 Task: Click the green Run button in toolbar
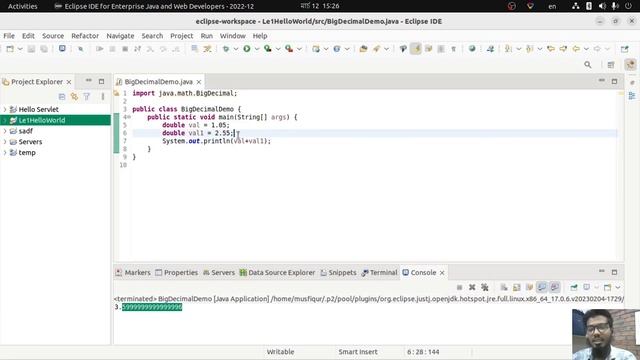(x=247, y=49)
